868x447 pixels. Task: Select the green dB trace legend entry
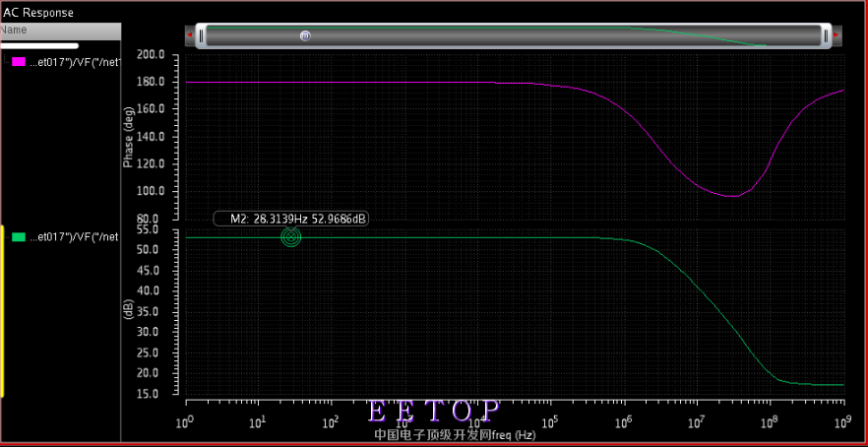point(74,237)
